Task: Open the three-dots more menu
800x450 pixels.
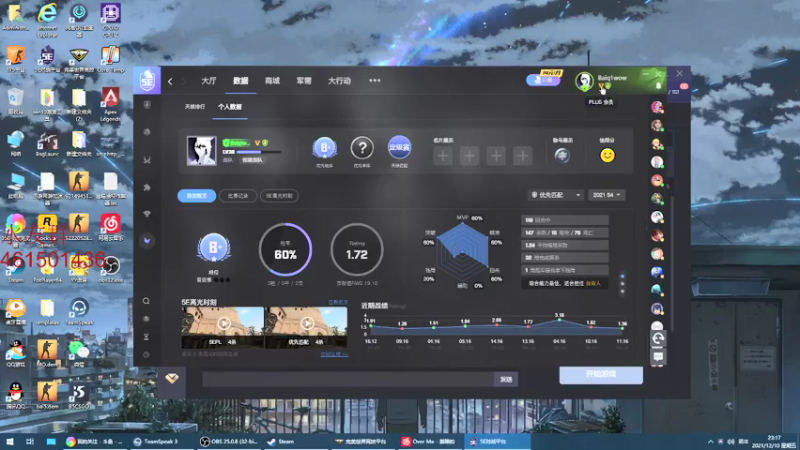Action: [374, 81]
